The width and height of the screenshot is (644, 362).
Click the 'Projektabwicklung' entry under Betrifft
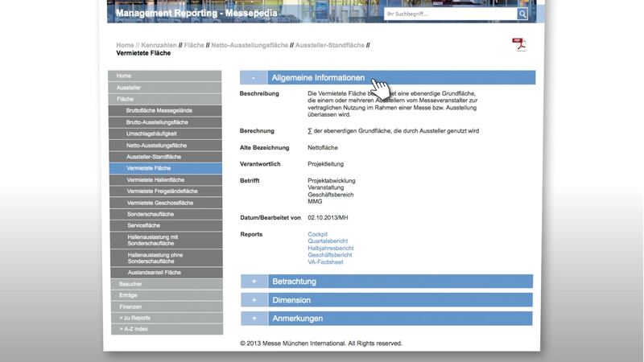click(332, 180)
